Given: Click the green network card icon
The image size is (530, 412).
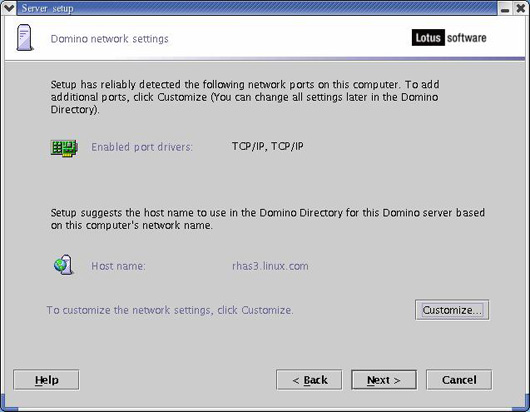Looking at the screenshot, I should pos(64,148).
